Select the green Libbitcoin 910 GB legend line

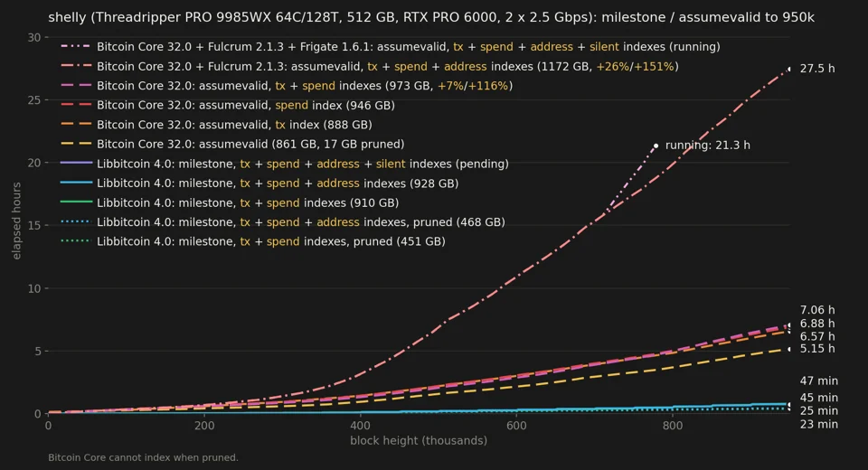click(76, 202)
